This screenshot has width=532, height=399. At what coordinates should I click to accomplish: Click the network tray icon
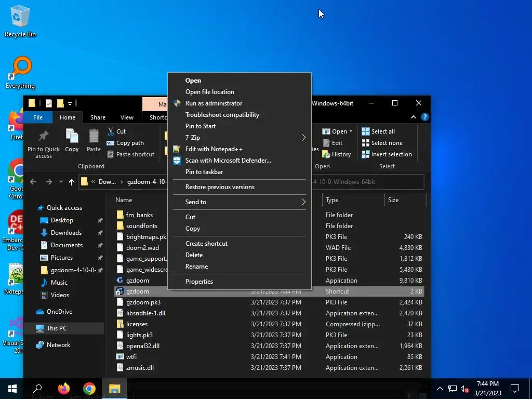coord(453,389)
